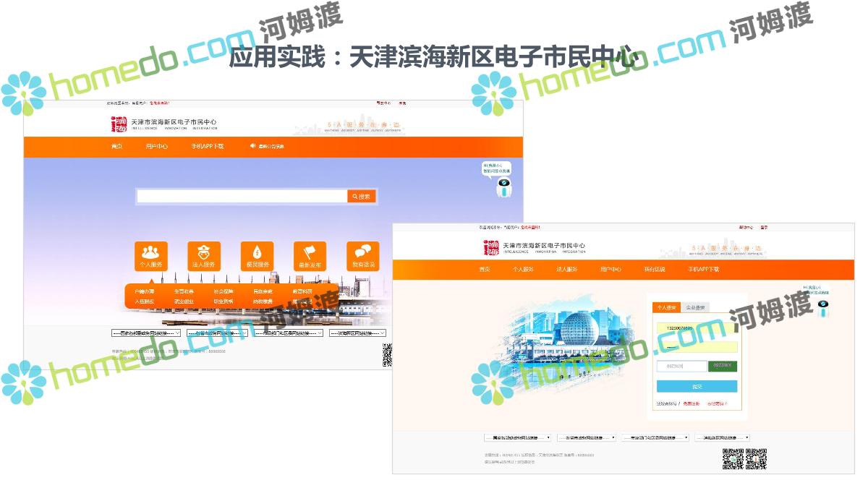
Task: Open the 最新发布 flag icon tile
Action: (x=310, y=257)
